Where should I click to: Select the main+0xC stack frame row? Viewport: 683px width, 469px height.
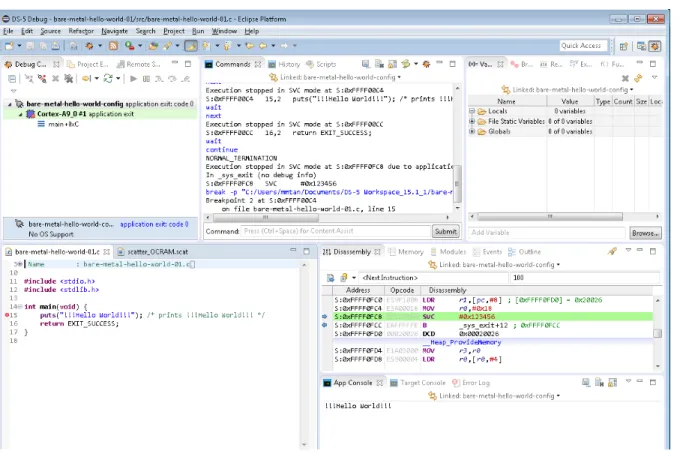[x=58, y=124]
